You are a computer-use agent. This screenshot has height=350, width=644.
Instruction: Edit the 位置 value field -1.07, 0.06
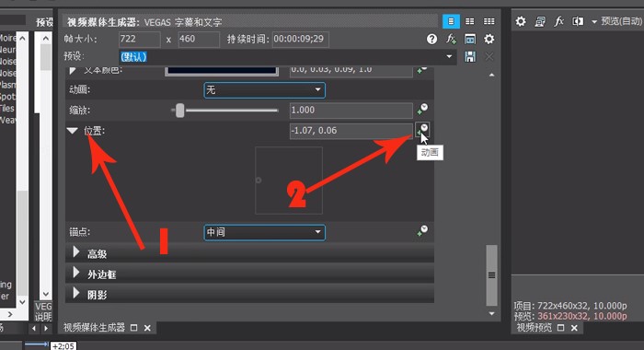point(351,131)
